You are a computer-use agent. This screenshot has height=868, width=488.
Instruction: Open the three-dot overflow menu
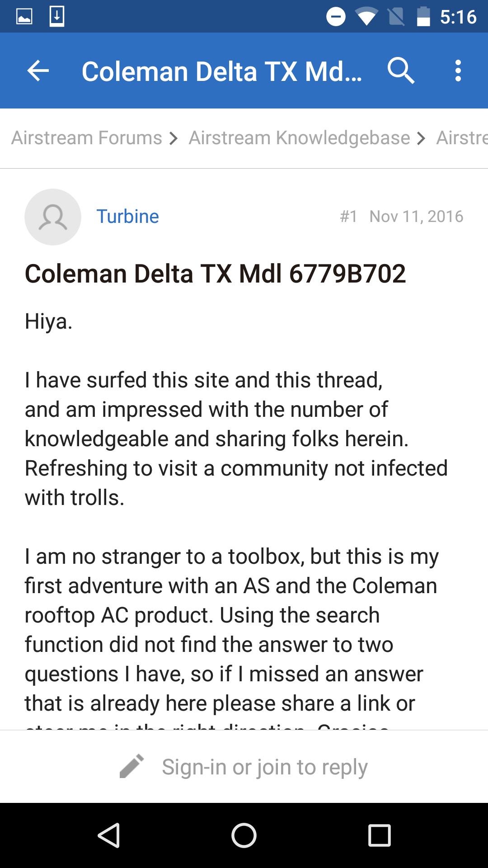click(x=458, y=71)
